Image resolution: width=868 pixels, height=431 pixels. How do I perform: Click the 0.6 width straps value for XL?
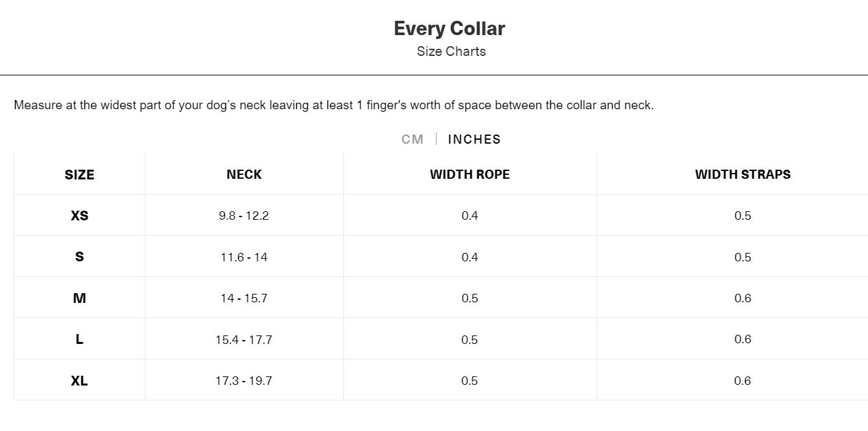(x=743, y=380)
